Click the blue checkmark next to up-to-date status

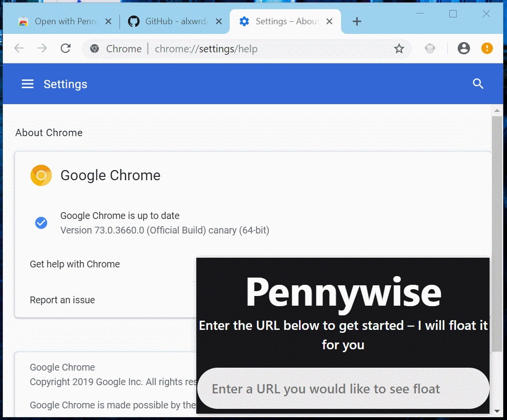coord(41,223)
